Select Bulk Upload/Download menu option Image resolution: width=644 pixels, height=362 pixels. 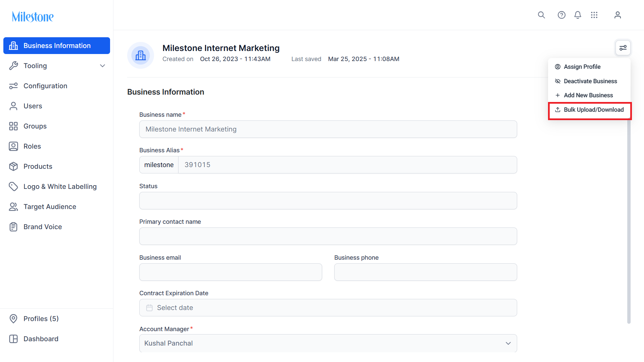tap(590, 111)
